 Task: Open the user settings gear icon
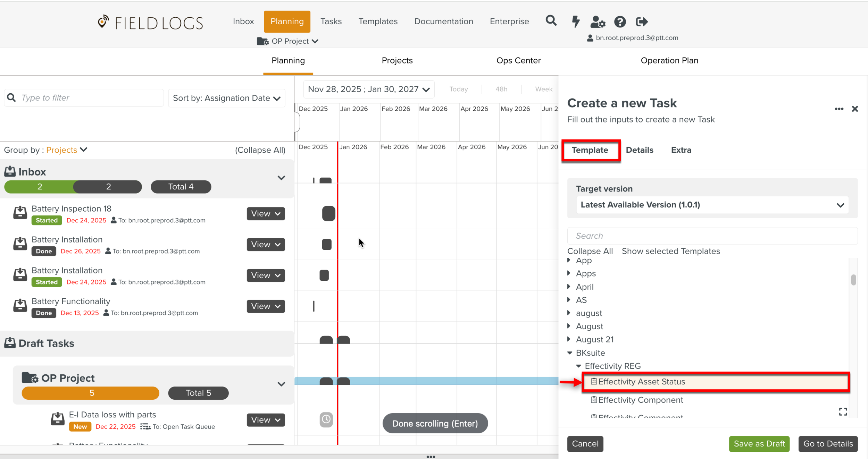point(598,22)
